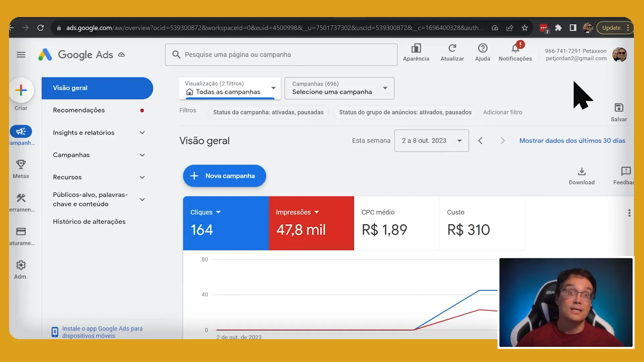
Task: Open the date range 2 a 8 out. 2023 dropdown
Action: click(x=431, y=141)
